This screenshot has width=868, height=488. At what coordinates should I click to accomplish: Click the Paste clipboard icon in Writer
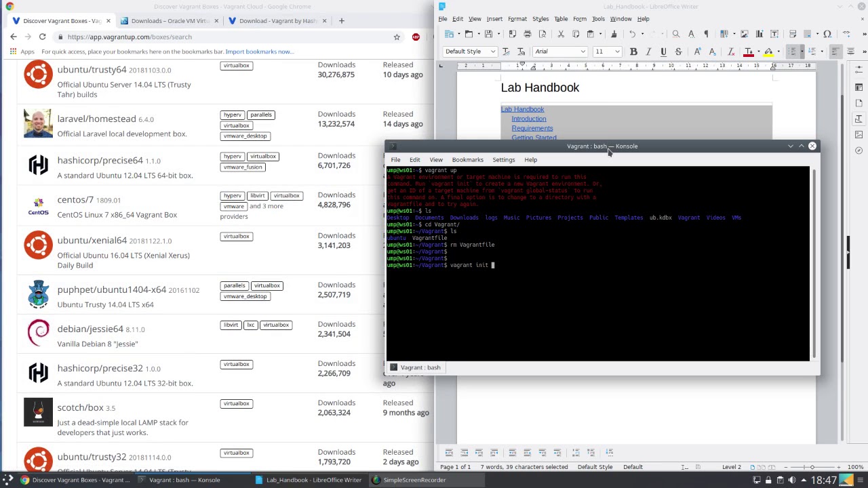[590, 34]
